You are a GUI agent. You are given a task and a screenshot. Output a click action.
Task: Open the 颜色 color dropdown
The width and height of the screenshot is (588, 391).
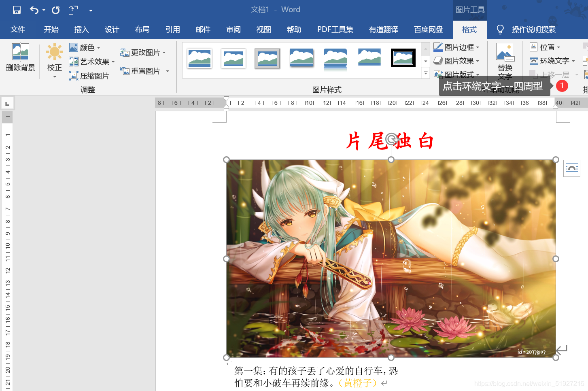coord(85,47)
